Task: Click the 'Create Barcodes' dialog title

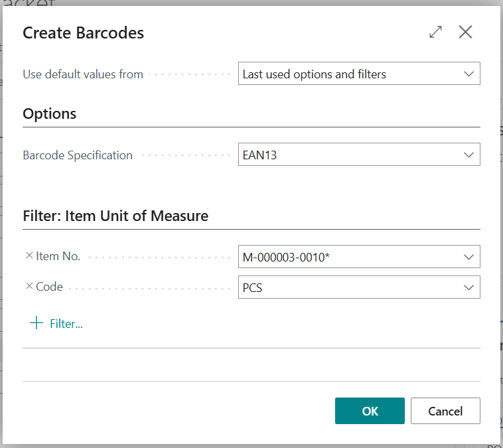Action: coord(83,33)
